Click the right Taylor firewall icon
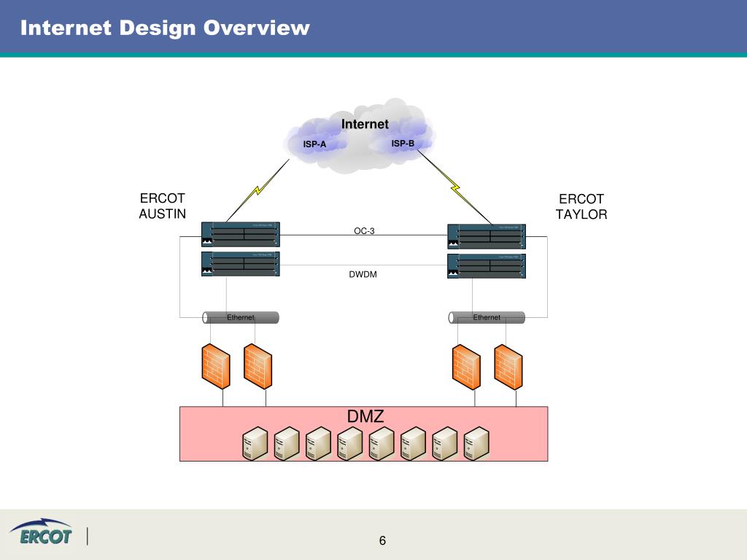The height and width of the screenshot is (560, 747). [x=508, y=367]
